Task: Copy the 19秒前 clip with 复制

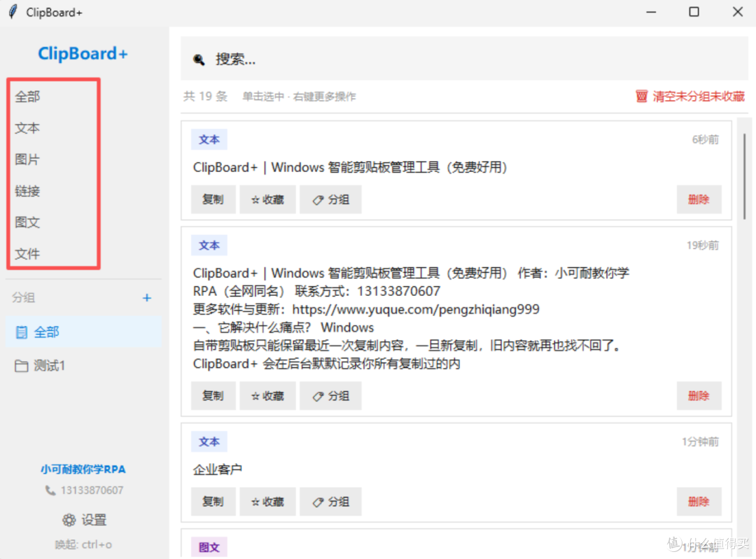Action: click(x=213, y=396)
